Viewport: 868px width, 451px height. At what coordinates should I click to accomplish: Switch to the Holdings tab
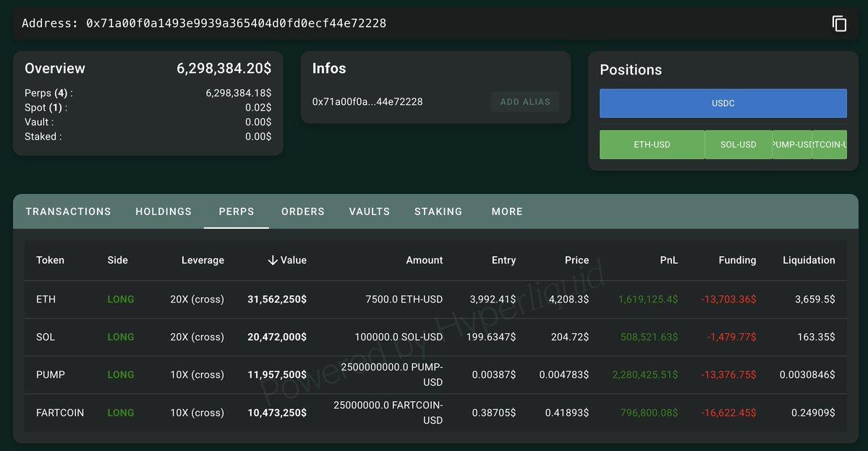163,211
